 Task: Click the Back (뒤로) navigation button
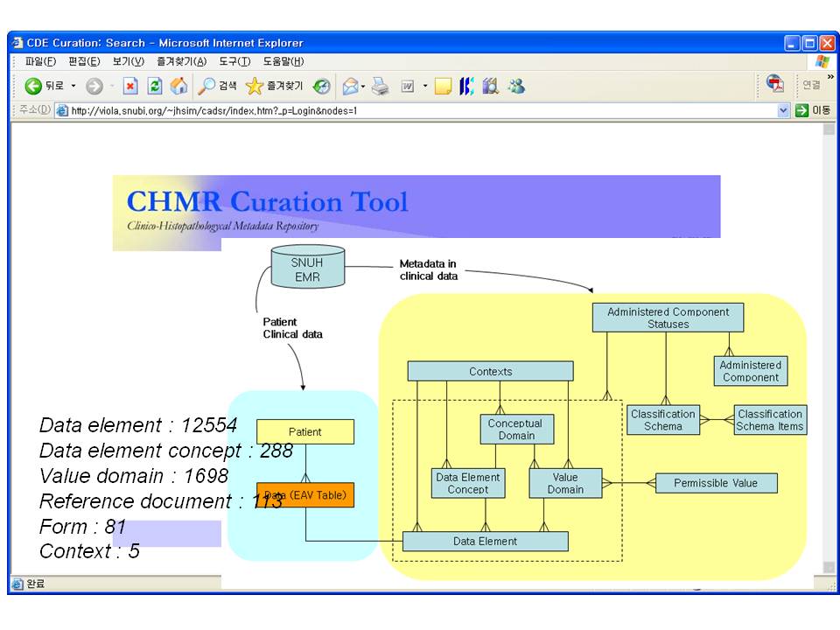(x=44, y=86)
